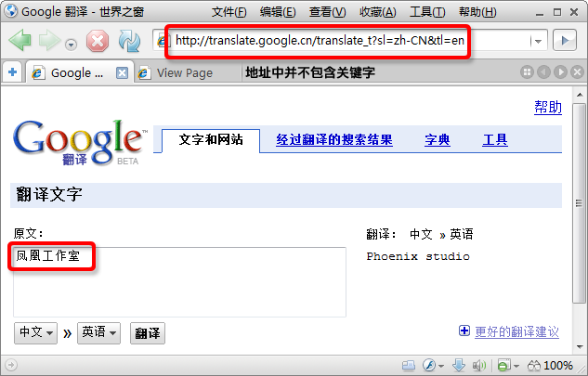Stop loading with the red X button

pyautogui.click(x=98, y=41)
